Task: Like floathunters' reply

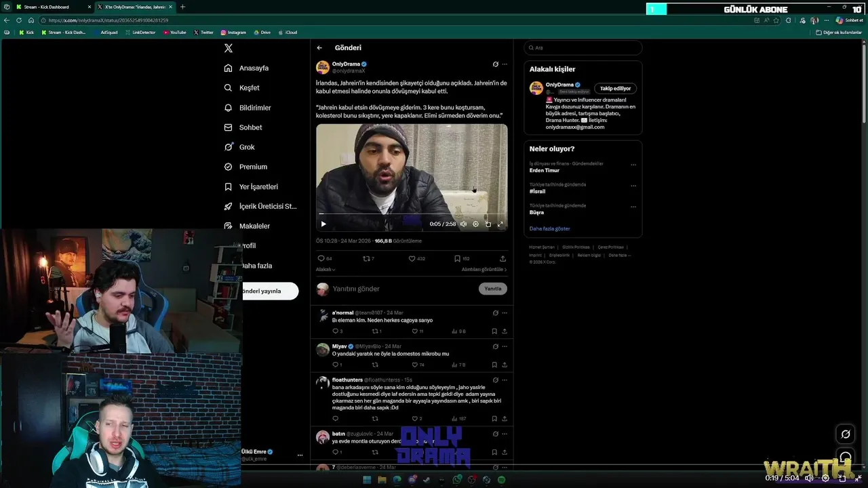Action: pyautogui.click(x=415, y=419)
